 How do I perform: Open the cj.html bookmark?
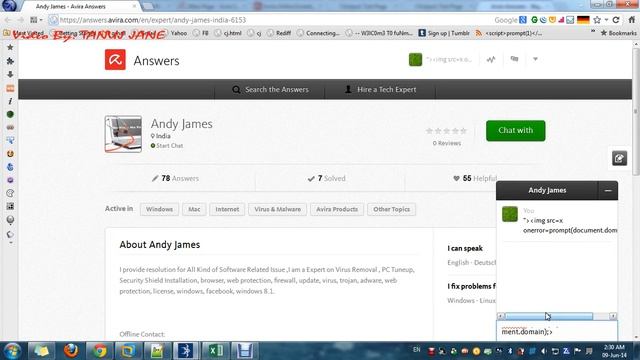click(x=228, y=33)
